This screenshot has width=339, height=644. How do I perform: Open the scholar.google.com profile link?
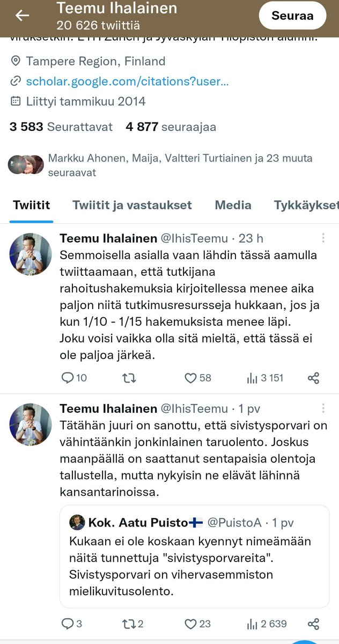127,82
